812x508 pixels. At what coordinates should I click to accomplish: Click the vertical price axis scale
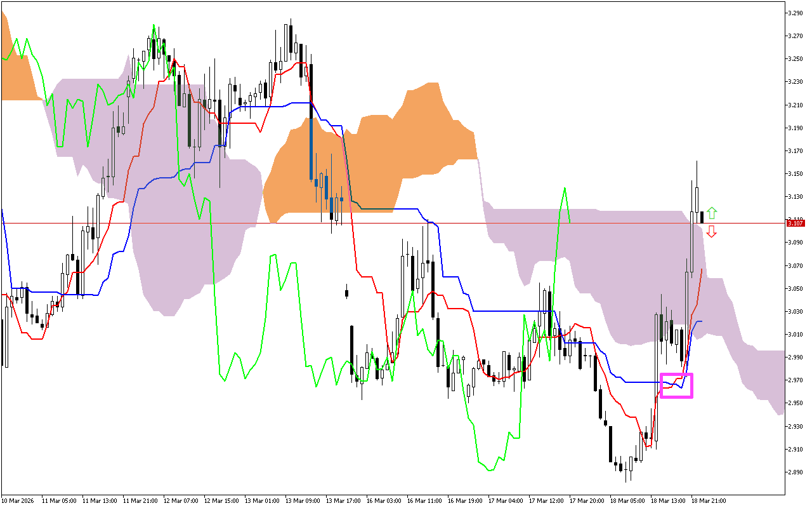(x=796, y=254)
